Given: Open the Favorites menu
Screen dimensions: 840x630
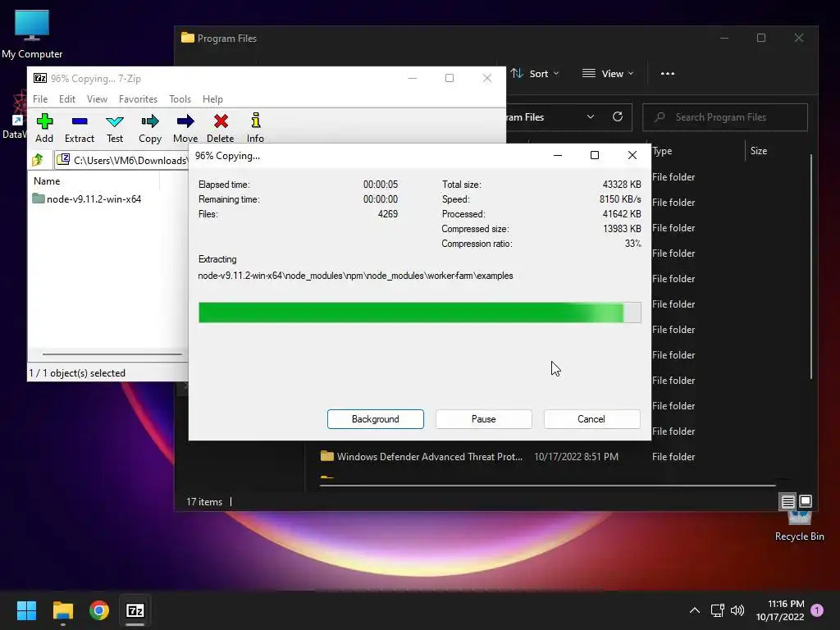Looking at the screenshot, I should coord(138,99).
